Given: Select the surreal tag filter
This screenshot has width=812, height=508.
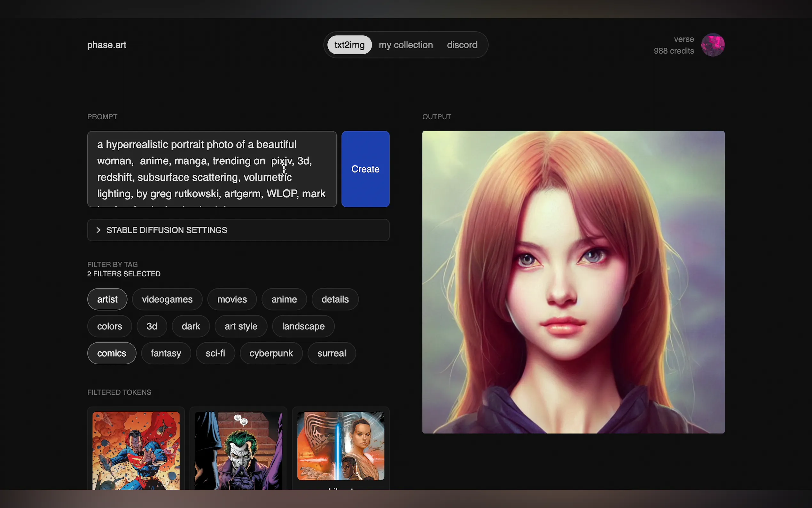Looking at the screenshot, I should 331,353.
